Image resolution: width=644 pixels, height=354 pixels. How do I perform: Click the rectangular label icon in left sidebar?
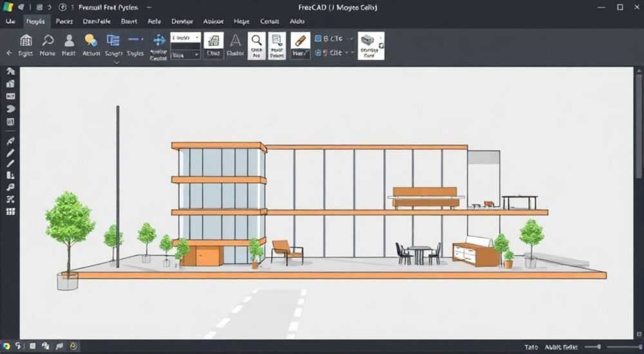10,97
